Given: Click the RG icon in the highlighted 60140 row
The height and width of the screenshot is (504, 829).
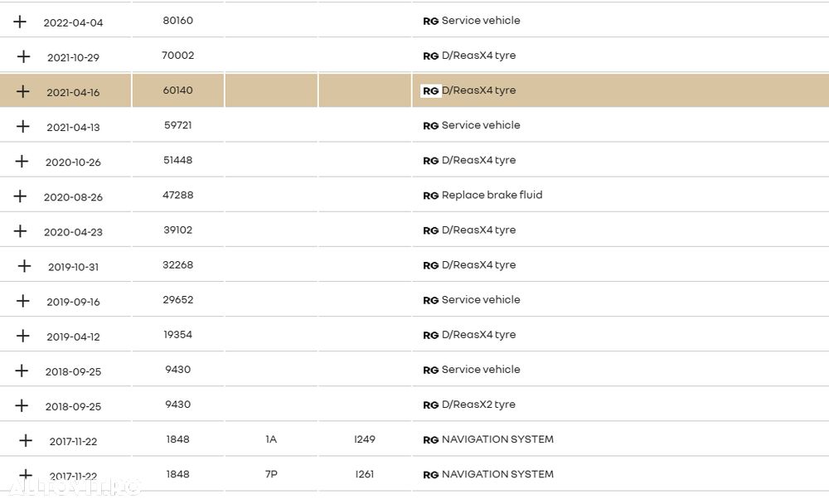Looking at the screenshot, I should (430, 91).
